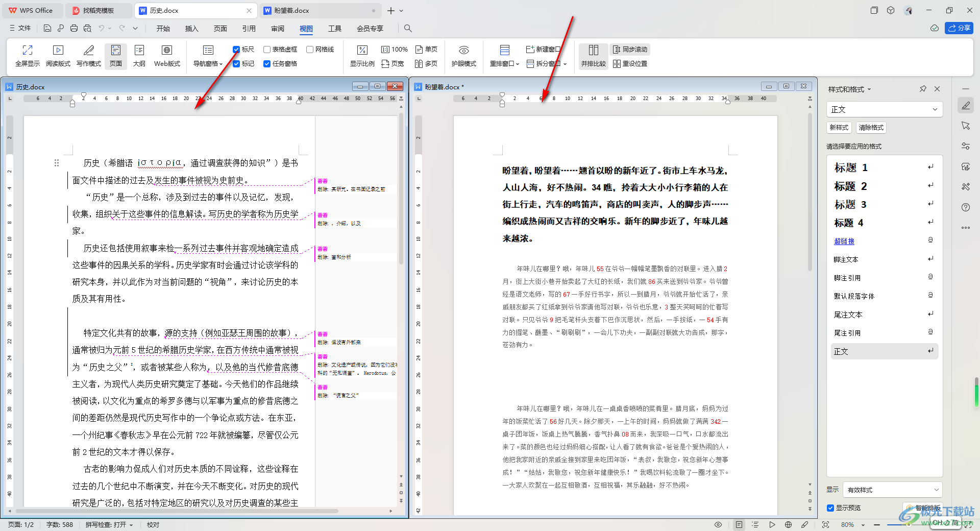This screenshot has width=980, height=531.
Task: Switch to Web layout view
Action: pos(167,56)
